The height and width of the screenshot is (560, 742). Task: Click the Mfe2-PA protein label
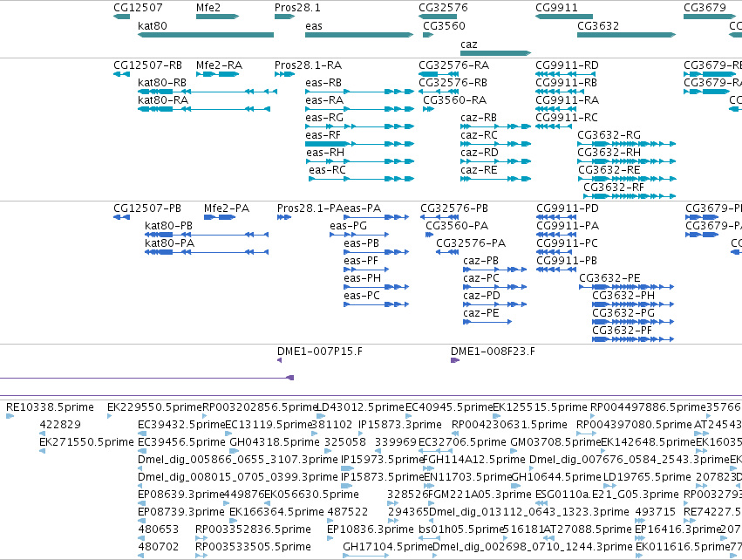[227, 208]
